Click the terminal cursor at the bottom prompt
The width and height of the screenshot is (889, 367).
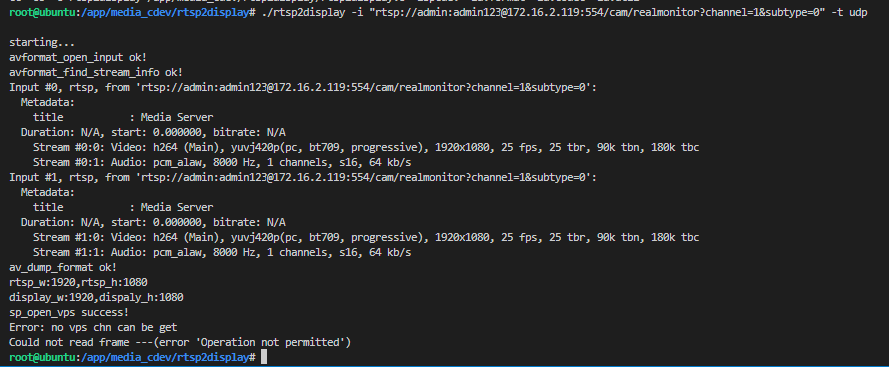264,357
